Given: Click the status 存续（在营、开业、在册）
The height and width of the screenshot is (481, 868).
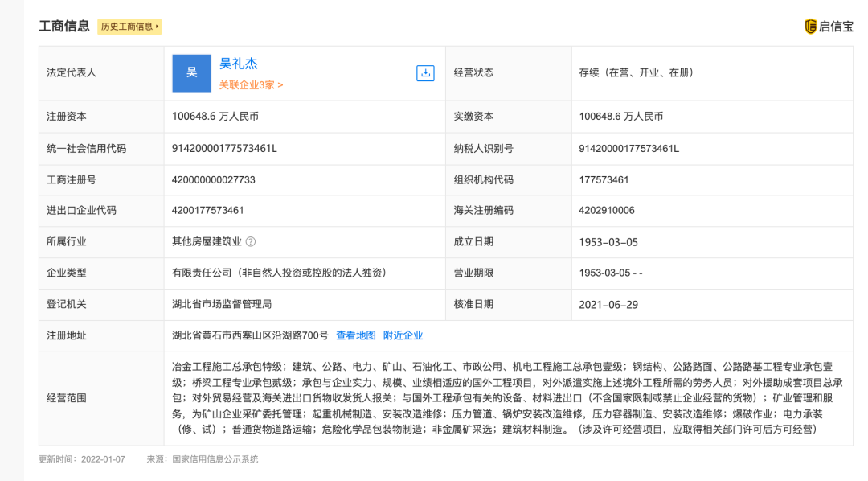Looking at the screenshot, I should [636, 72].
